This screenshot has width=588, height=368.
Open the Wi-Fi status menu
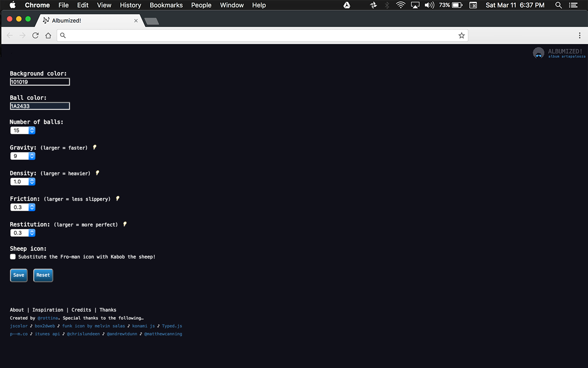click(x=401, y=5)
